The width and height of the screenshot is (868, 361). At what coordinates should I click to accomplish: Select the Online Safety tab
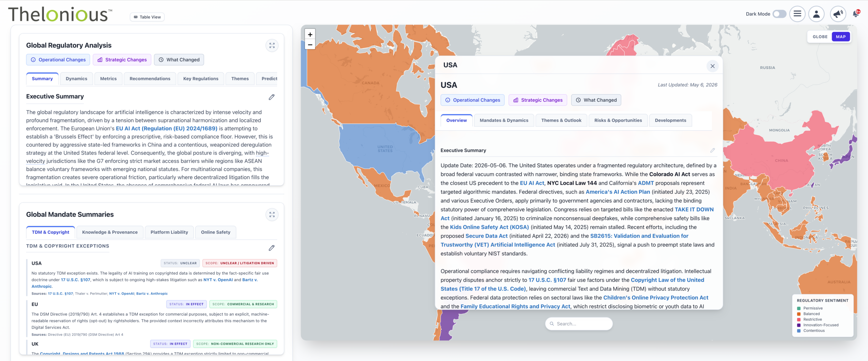coord(216,232)
